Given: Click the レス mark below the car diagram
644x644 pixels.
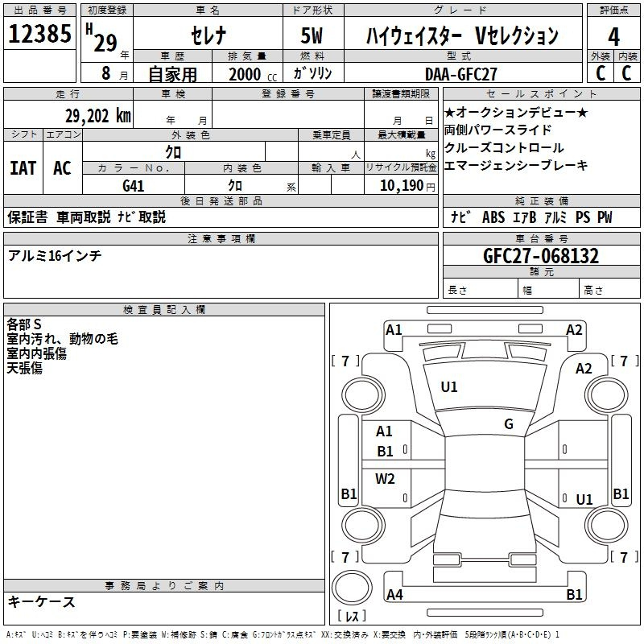Looking at the screenshot, I should coord(352,616).
